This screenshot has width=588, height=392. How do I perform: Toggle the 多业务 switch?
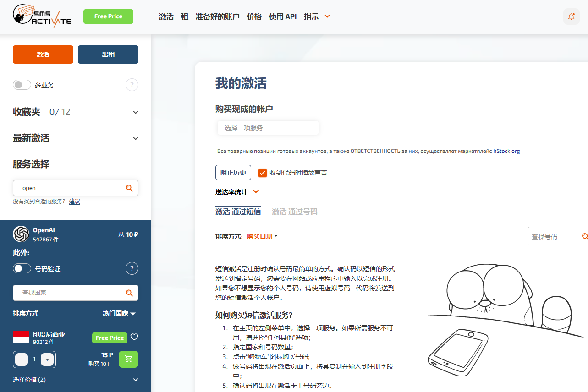(x=22, y=85)
